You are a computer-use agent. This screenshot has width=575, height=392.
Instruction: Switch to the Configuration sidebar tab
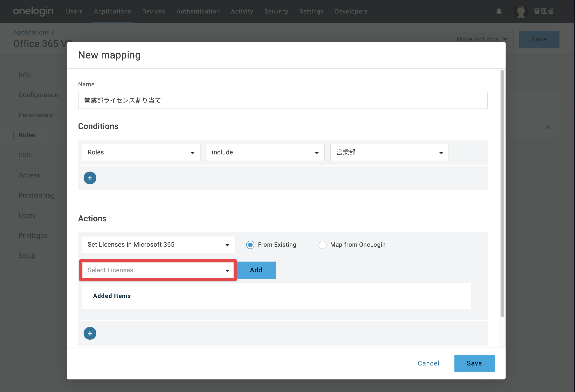click(x=39, y=95)
